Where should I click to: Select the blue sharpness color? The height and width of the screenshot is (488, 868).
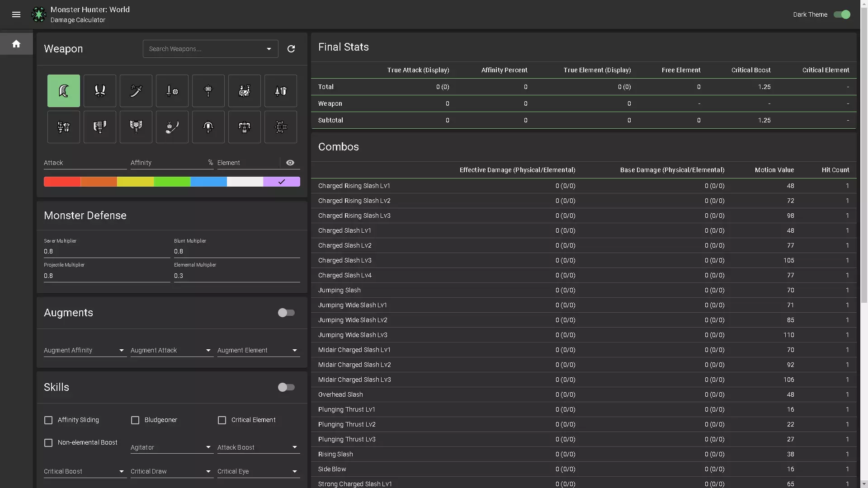point(208,182)
